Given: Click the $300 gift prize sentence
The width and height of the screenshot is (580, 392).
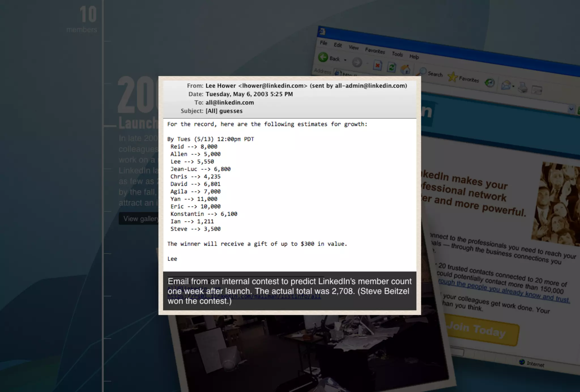Looking at the screenshot, I should (257, 244).
